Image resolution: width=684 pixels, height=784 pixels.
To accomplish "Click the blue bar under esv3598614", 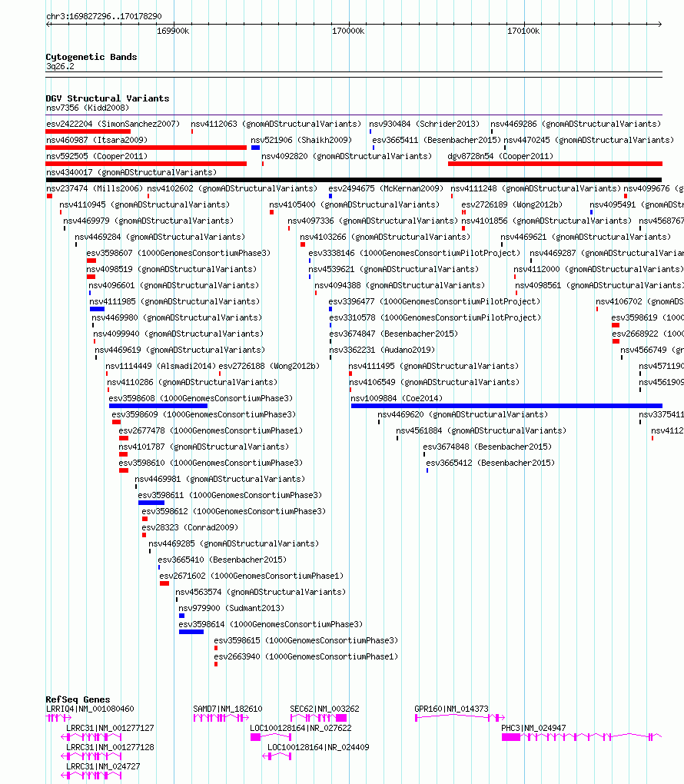I will [x=191, y=632].
